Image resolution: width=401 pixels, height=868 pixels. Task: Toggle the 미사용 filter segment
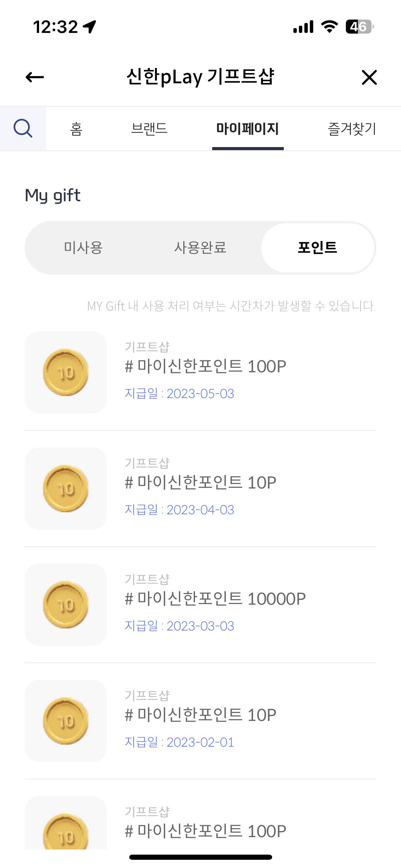pos(83,248)
